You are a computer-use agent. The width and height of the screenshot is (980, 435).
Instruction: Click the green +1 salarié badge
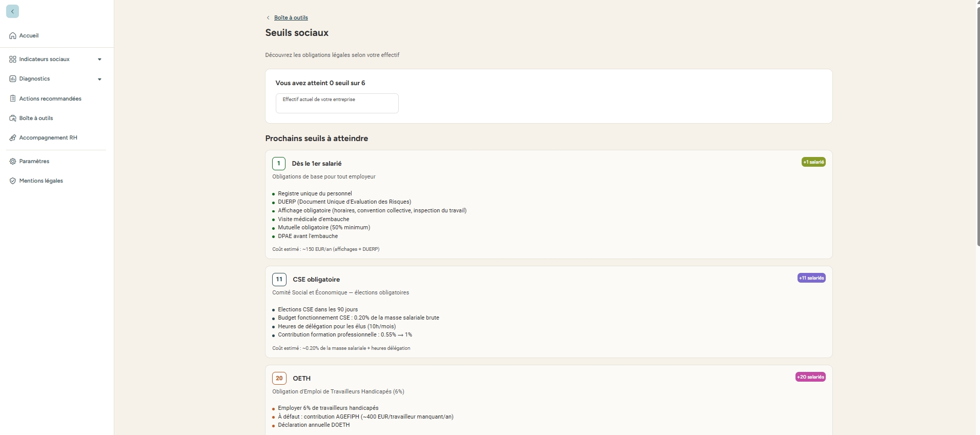tap(813, 162)
